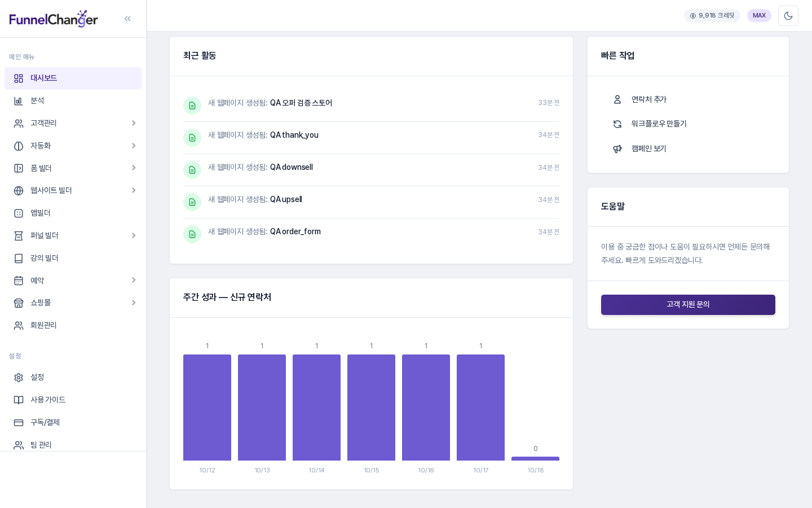The height and width of the screenshot is (508, 812).
Task: Expand the 폼 빌더 submenu chevron
Action: (134, 168)
